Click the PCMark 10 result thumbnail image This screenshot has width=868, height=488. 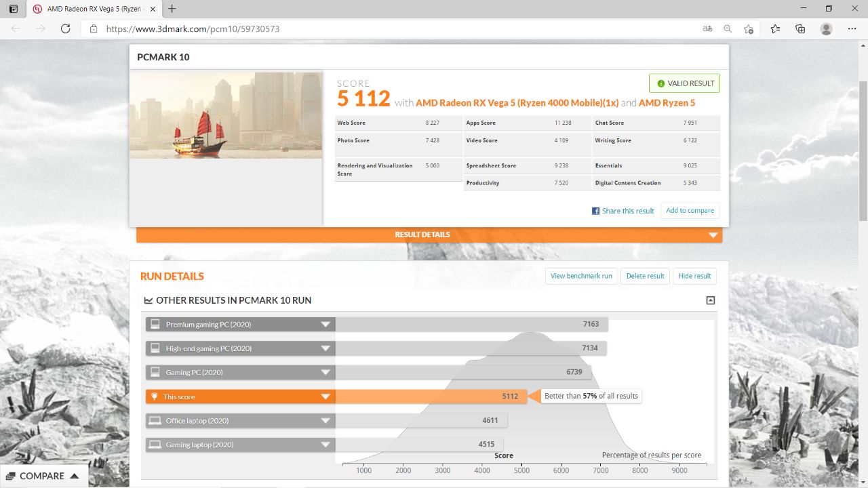pyautogui.click(x=226, y=115)
